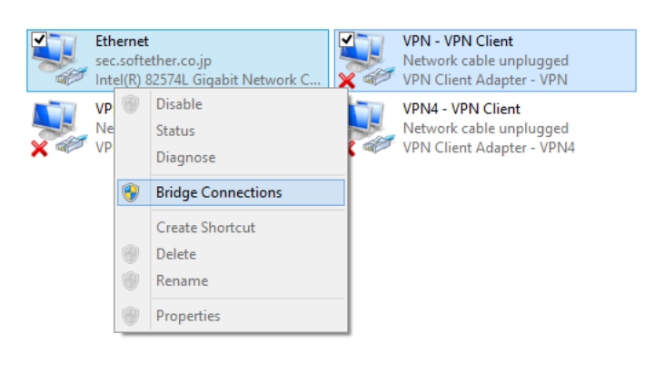
Task: Click the shield icon beside Rename
Action: 131,281
